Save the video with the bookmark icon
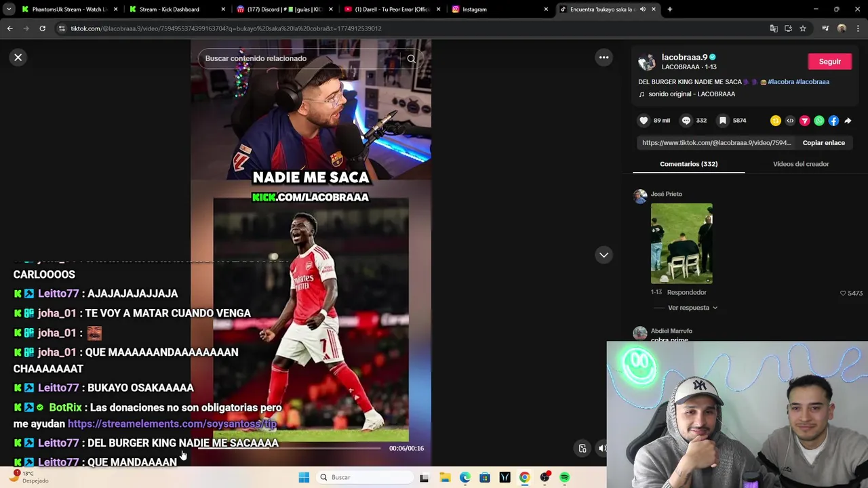868x488 pixels. click(x=723, y=121)
